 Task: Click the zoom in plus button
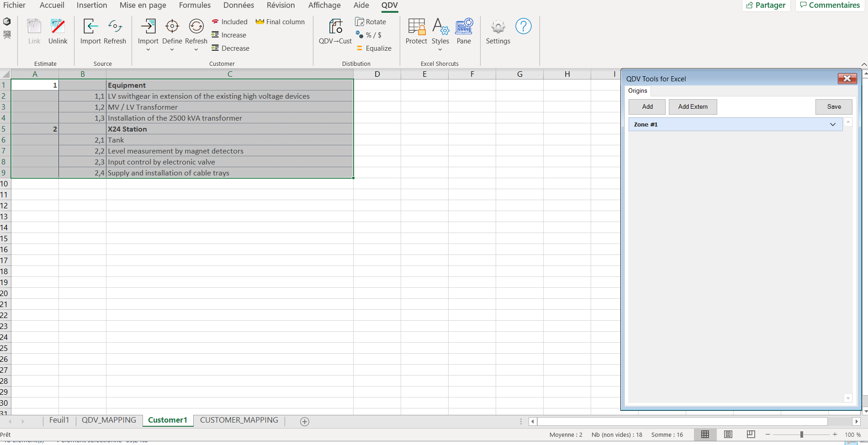(835, 434)
